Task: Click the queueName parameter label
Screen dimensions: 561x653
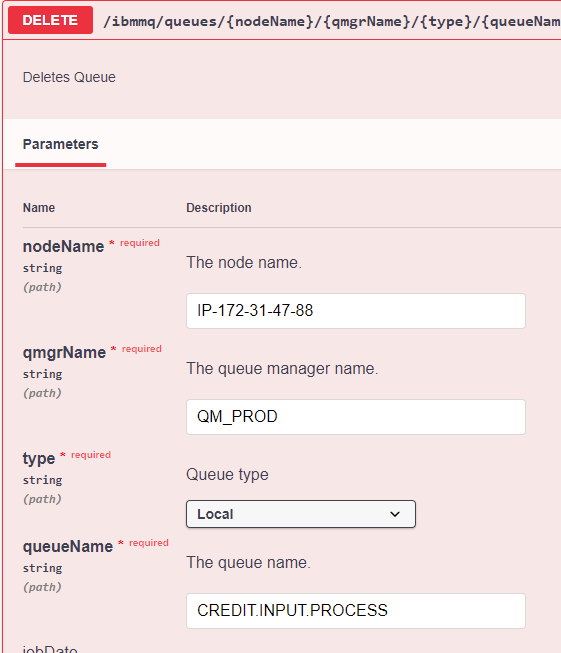Action: (x=68, y=546)
